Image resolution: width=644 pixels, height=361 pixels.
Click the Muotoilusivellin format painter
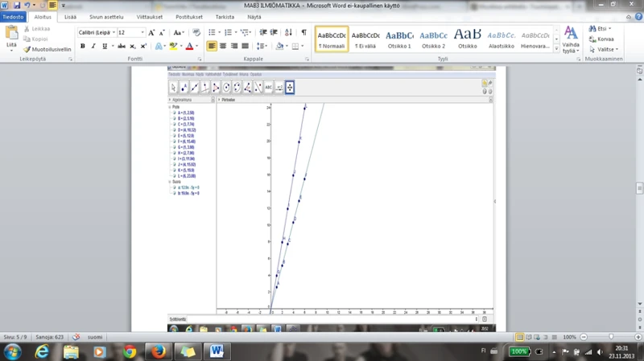coord(48,49)
